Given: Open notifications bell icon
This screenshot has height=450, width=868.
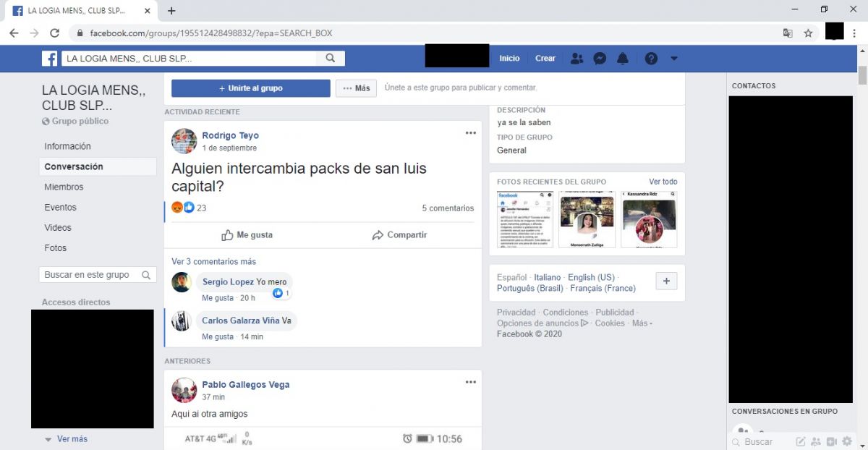Looking at the screenshot, I should [622, 59].
